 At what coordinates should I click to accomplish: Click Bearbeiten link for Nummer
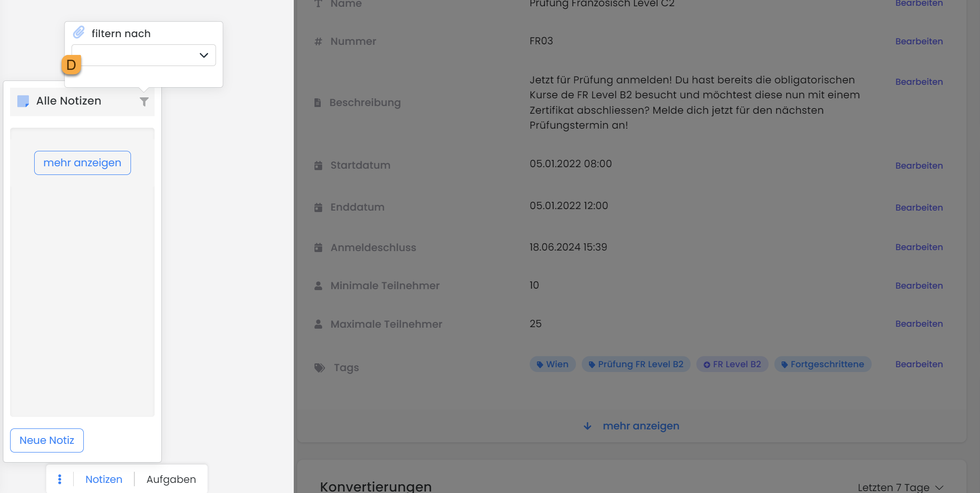coord(919,41)
